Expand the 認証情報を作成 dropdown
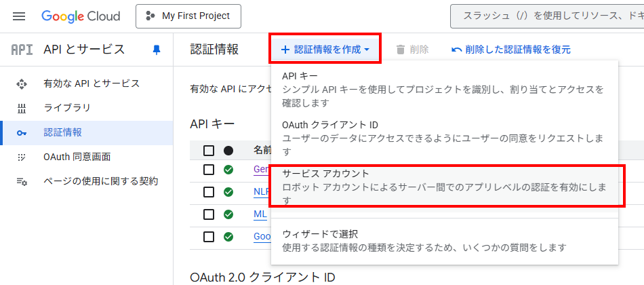The image size is (644, 285). point(325,50)
